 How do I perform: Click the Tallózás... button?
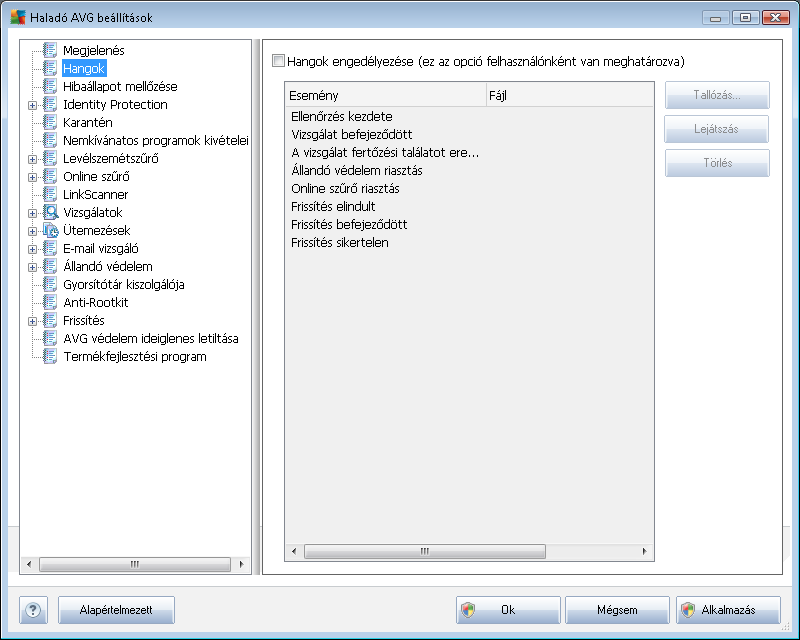[x=717, y=95]
